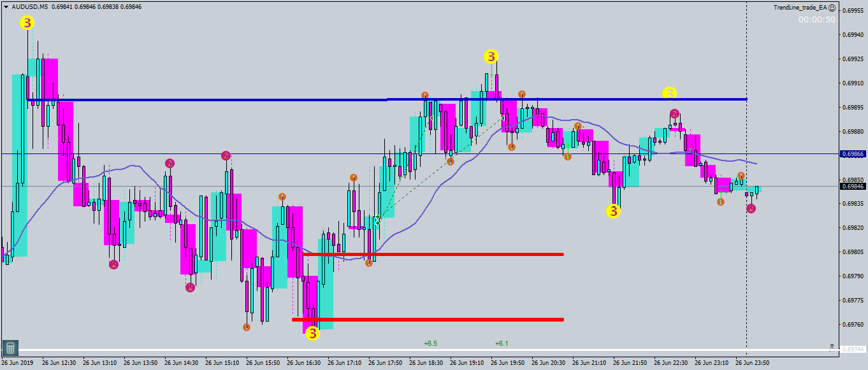Screen dimensions: 868x370
Task: Select the upper red support line
Action: tap(433, 254)
